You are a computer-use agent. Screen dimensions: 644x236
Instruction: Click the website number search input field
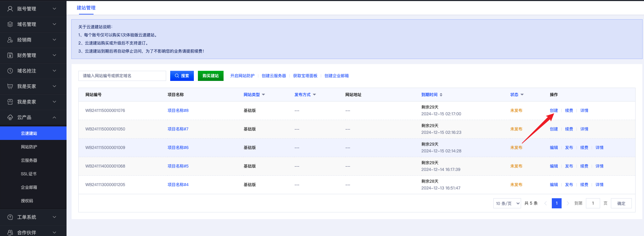point(122,76)
